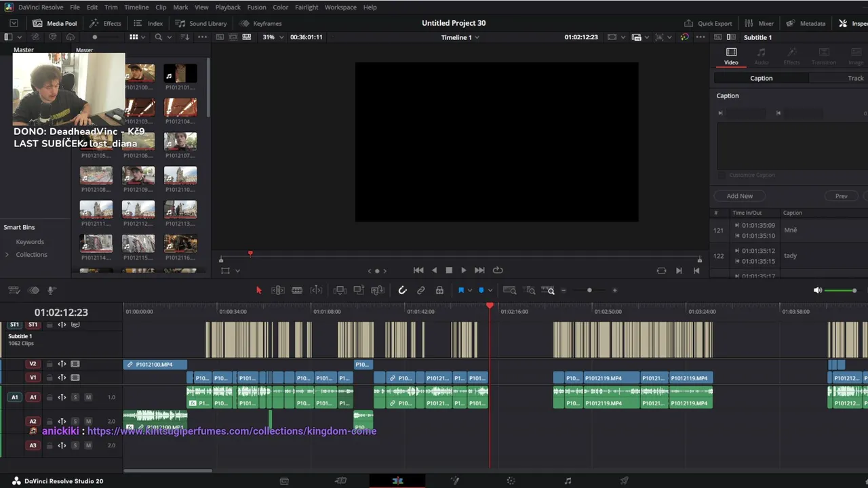The height and width of the screenshot is (488, 868).
Task: Open Media Pool search filter dropdown
Action: tap(168, 37)
